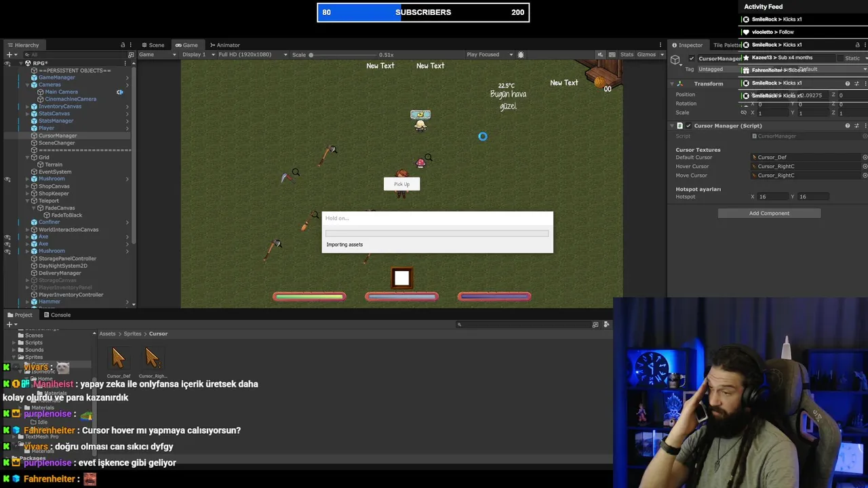868x488 pixels.
Task: Open Transform presets icon
Action: (x=856, y=83)
